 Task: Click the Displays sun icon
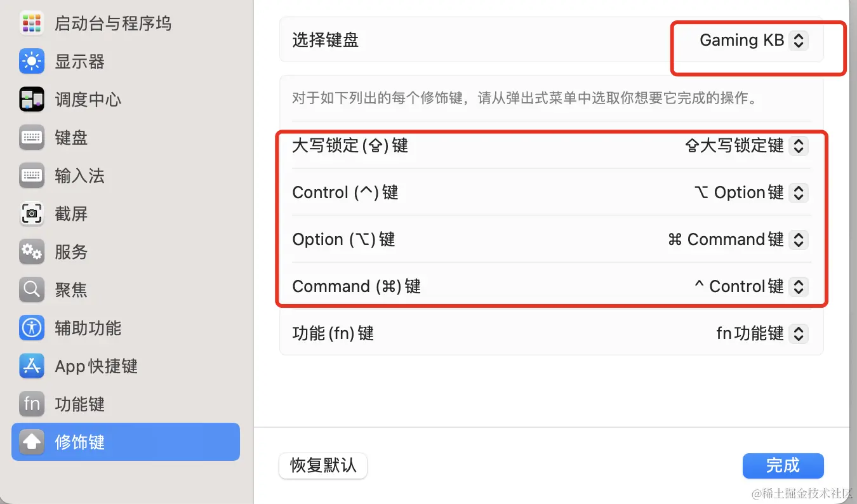[32, 62]
